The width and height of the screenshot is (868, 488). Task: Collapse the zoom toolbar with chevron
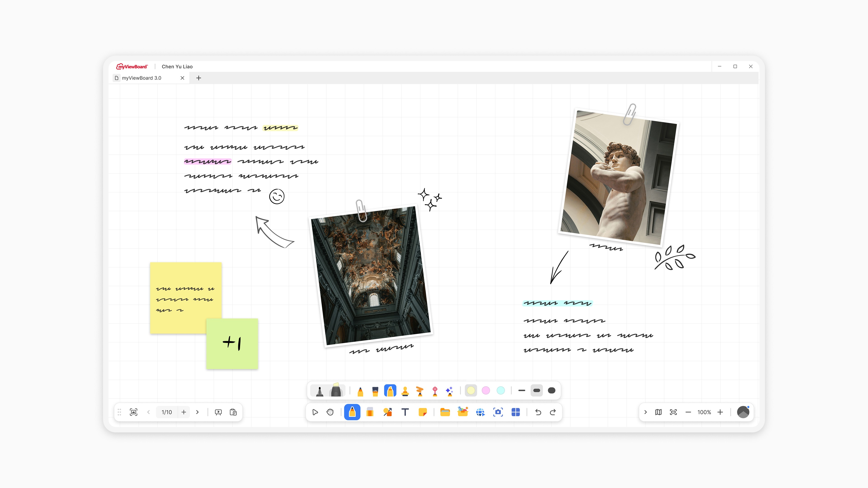(646, 412)
